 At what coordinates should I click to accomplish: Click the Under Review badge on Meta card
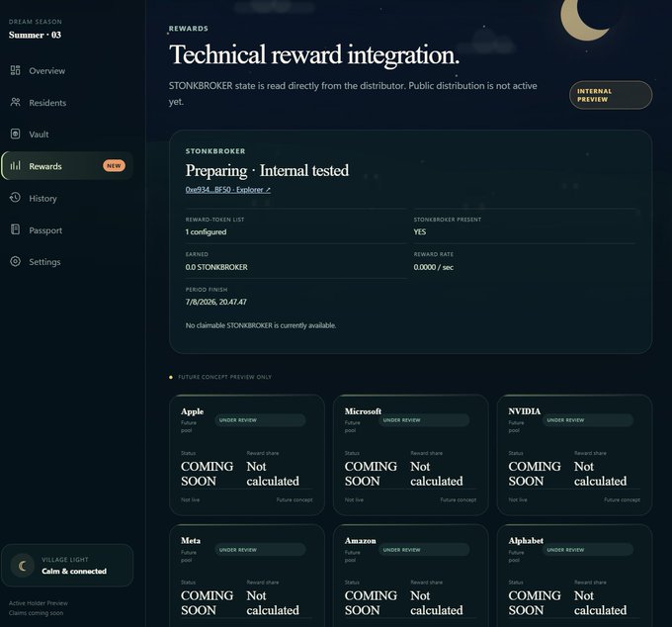260,550
